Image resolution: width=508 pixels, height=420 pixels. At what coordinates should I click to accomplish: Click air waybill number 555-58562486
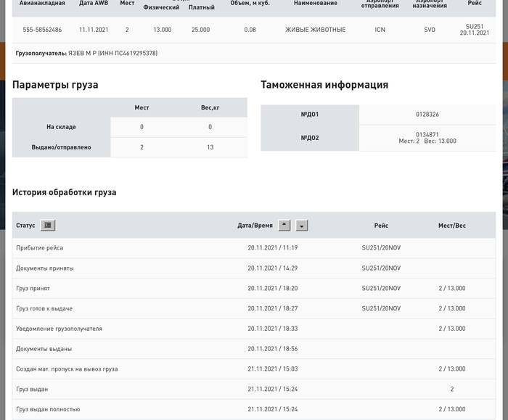click(x=42, y=30)
